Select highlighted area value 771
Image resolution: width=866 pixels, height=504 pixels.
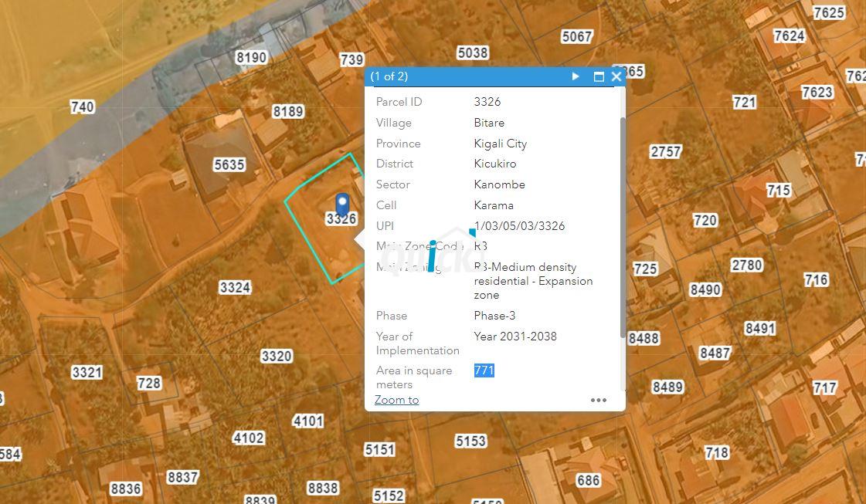(x=484, y=370)
